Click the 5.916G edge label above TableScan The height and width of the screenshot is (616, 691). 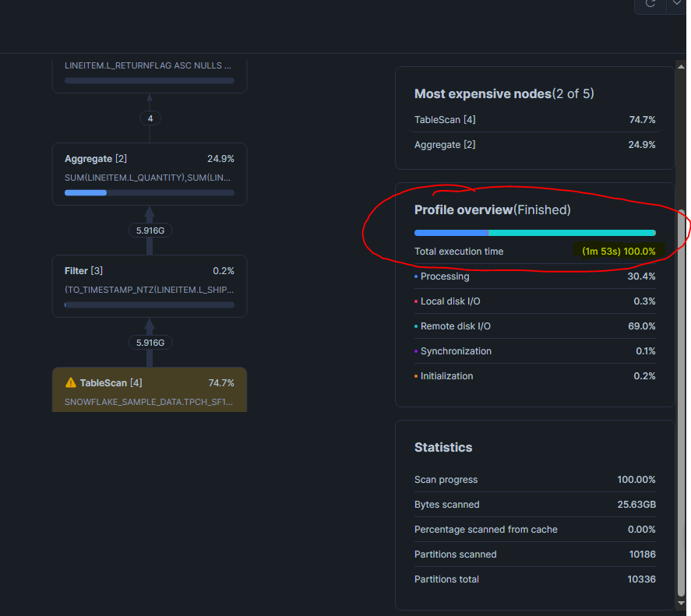pyautogui.click(x=150, y=342)
